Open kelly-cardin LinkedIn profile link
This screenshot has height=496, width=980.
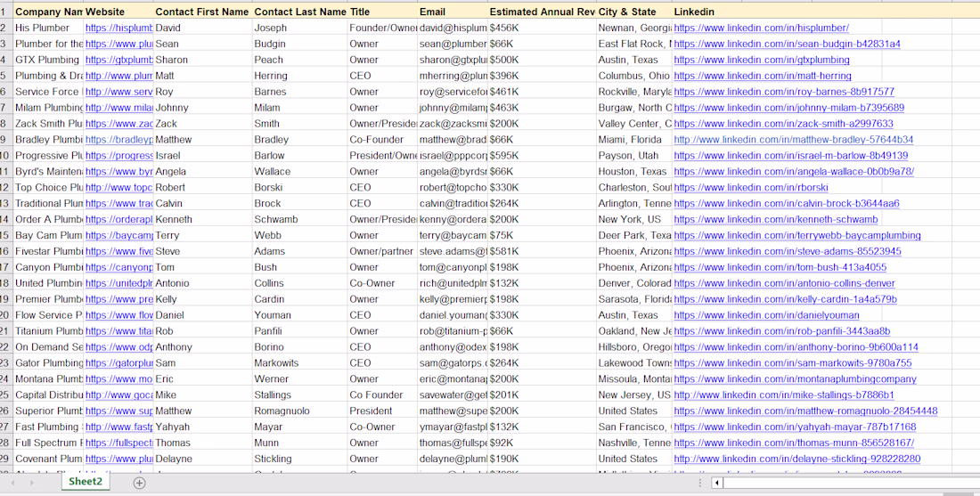[x=785, y=299]
